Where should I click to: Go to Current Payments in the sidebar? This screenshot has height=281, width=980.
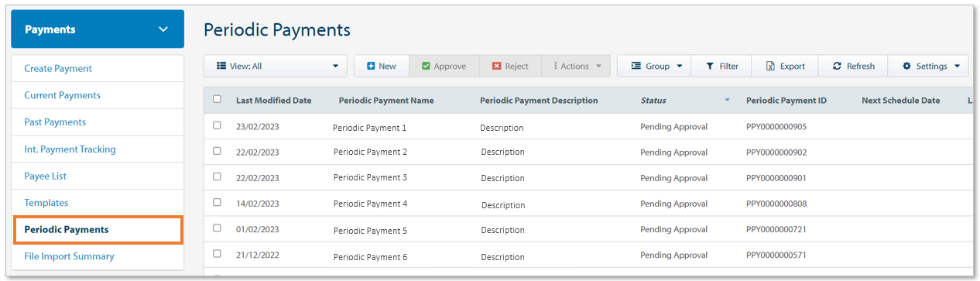(63, 95)
